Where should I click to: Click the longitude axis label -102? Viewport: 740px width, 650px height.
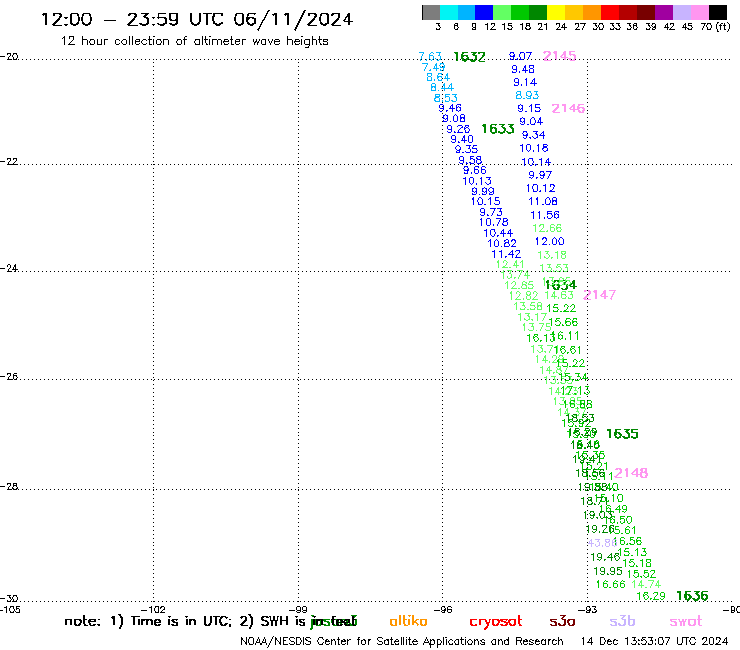click(x=153, y=609)
